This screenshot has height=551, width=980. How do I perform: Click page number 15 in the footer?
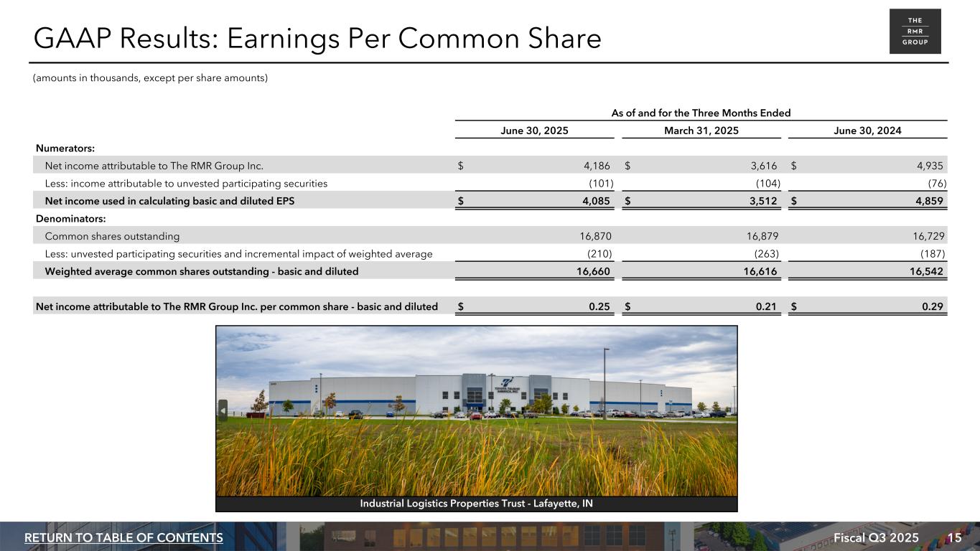(954, 537)
